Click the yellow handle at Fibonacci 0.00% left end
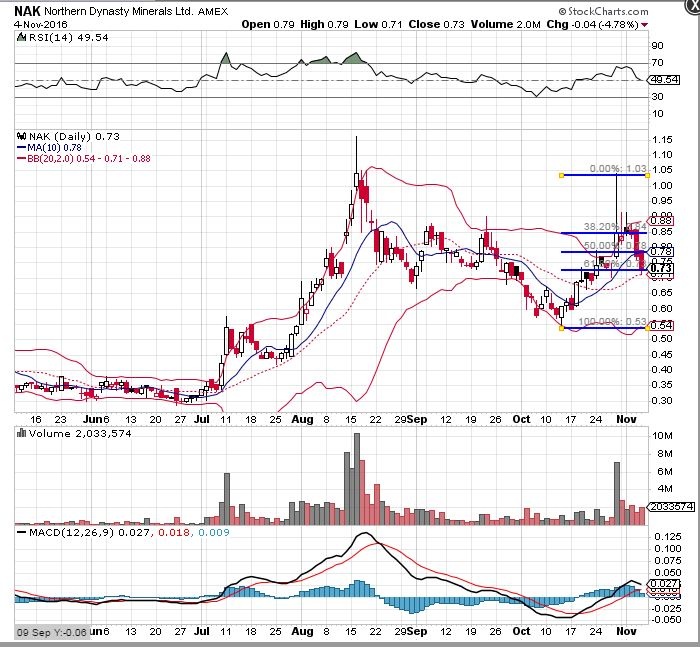 pyautogui.click(x=560, y=175)
